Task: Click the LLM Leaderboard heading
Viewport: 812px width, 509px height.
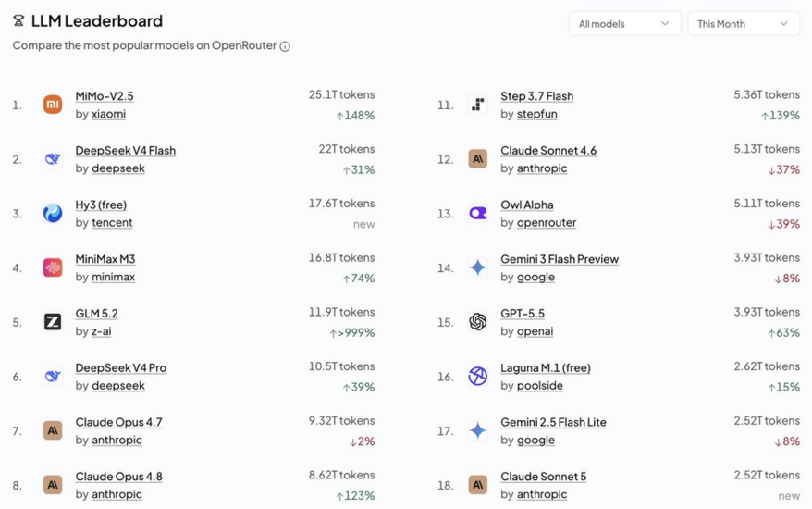Action: (x=97, y=20)
